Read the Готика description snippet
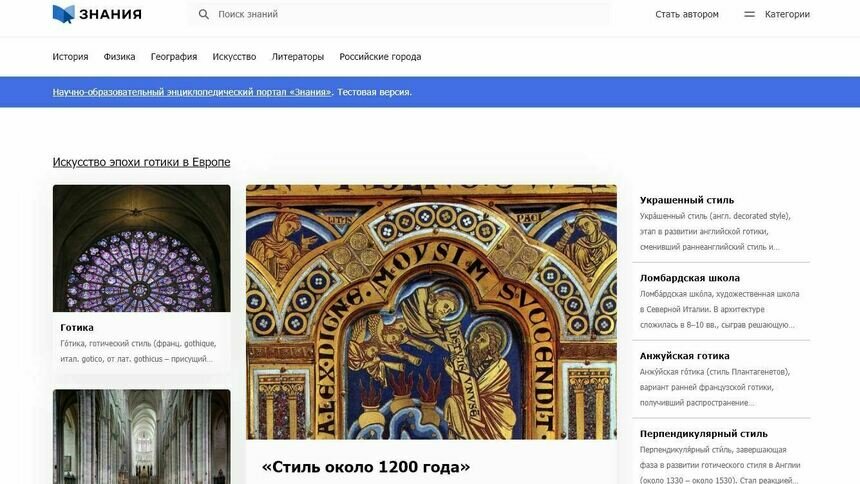The width and height of the screenshot is (860, 484). pyautogui.click(x=138, y=351)
